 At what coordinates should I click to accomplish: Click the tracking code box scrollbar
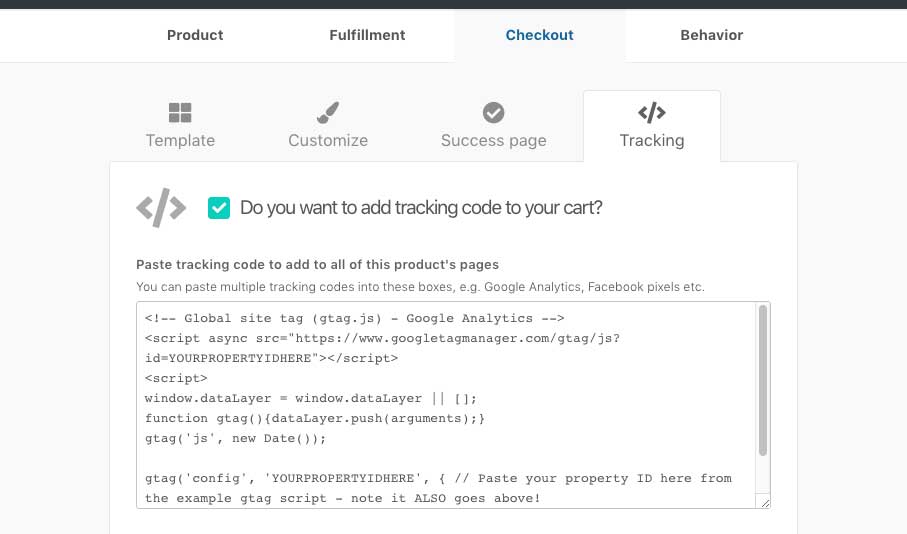point(763,380)
